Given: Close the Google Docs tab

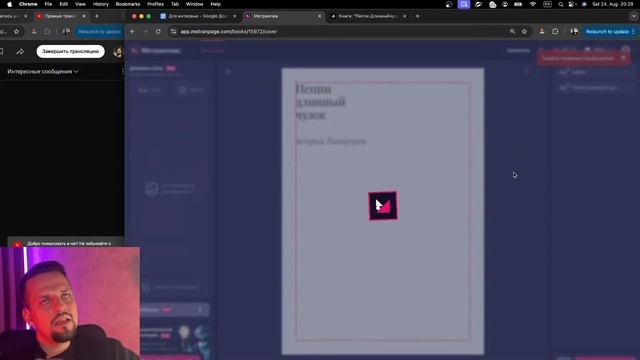Looking at the screenshot, I should coord(234,16).
